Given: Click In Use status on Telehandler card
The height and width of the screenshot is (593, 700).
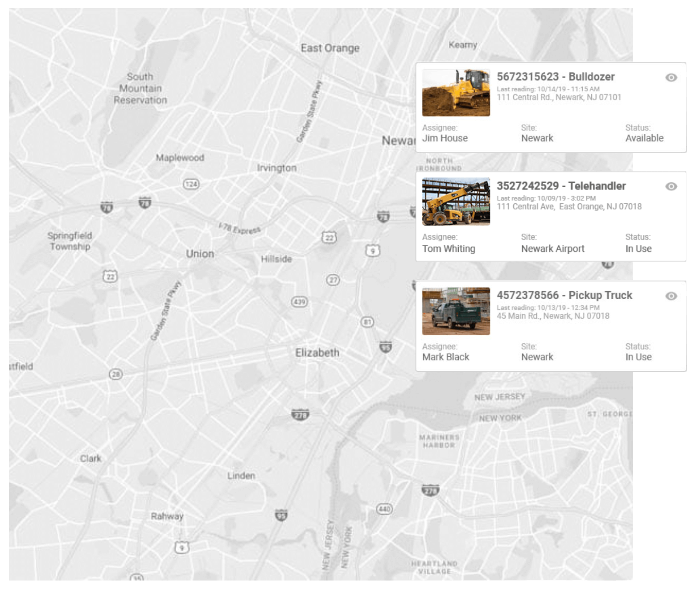Looking at the screenshot, I should 638,249.
